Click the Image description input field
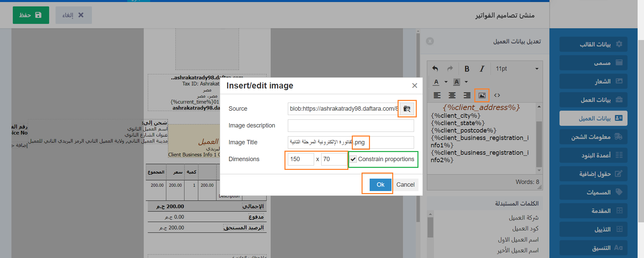This screenshot has width=644, height=258. (350, 125)
